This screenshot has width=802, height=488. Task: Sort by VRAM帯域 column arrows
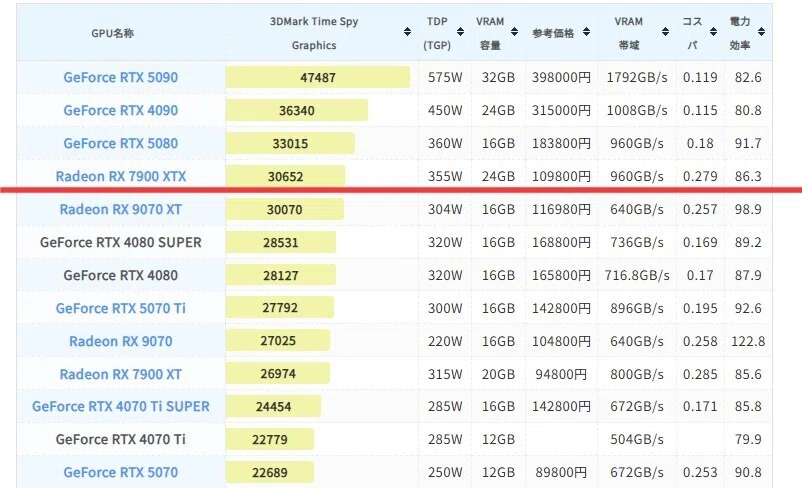point(665,32)
